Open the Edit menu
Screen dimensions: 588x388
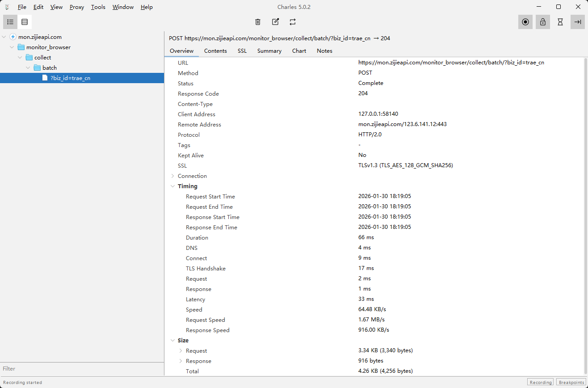(38, 7)
